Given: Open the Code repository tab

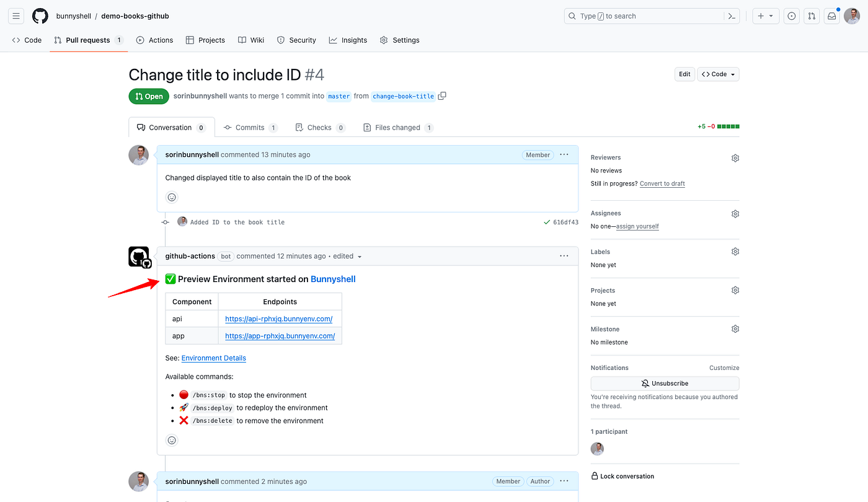Looking at the screenshot, I should [27, 40].
